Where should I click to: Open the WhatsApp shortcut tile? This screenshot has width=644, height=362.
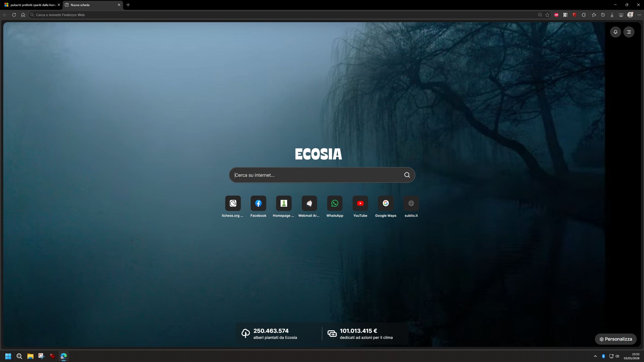point(335,203)
